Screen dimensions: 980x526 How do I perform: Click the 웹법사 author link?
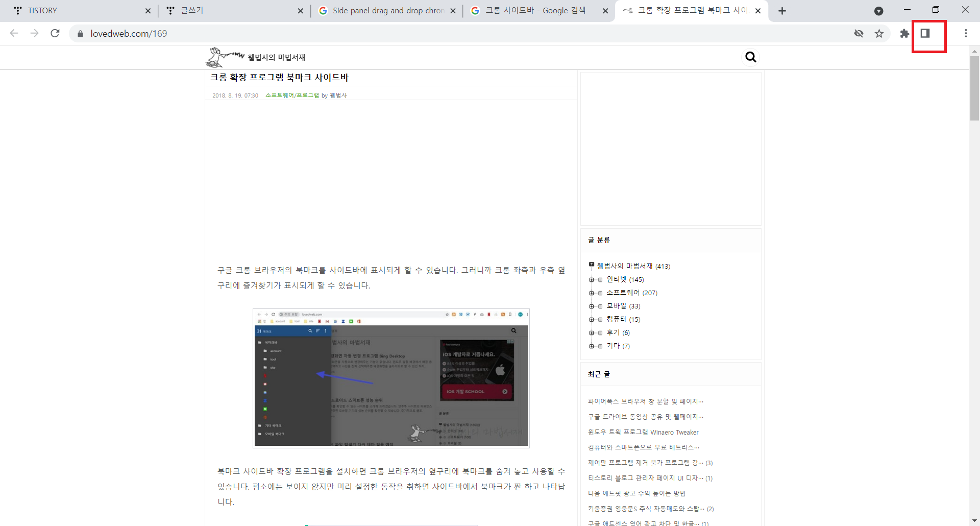[338, 95]
